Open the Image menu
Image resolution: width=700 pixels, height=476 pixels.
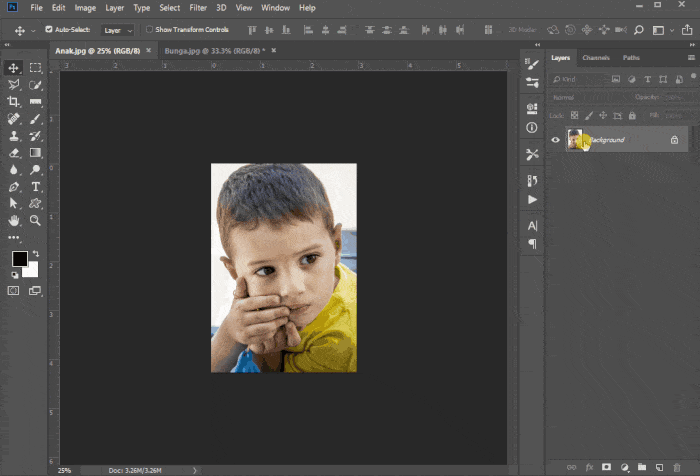click(85, 8)
